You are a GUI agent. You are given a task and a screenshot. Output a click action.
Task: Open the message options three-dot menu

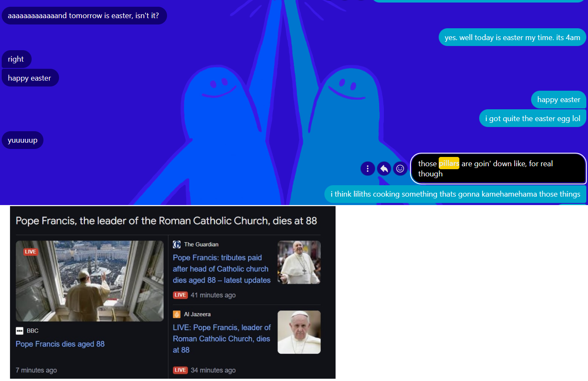pos(368,169)
